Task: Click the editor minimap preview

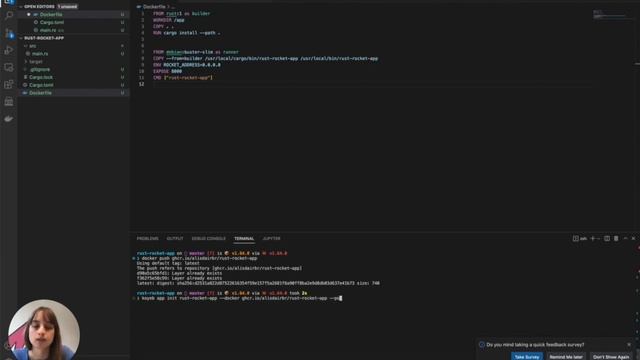Action: click(x=611, y=14)
